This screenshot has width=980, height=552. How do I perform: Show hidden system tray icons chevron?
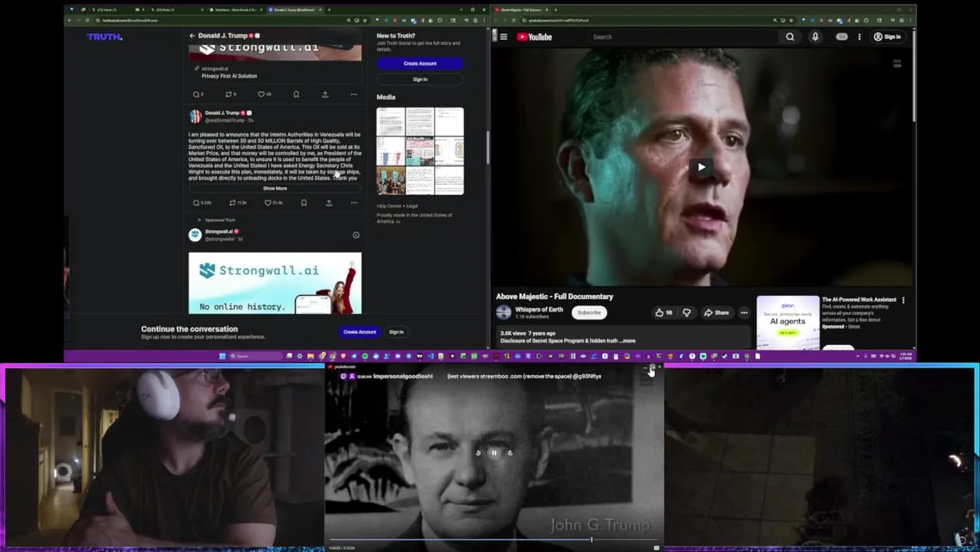pyautogui.click(x=857, y=356)
